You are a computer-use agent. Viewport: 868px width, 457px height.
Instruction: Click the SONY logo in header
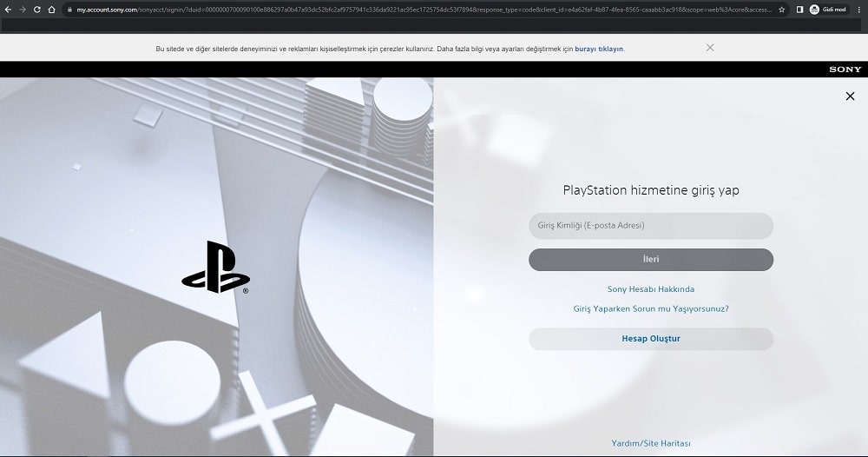coord(845,70)
